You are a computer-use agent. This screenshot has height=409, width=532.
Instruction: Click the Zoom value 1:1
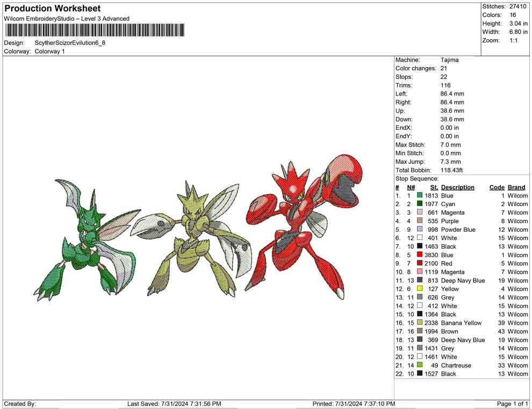tap(513, 40)
